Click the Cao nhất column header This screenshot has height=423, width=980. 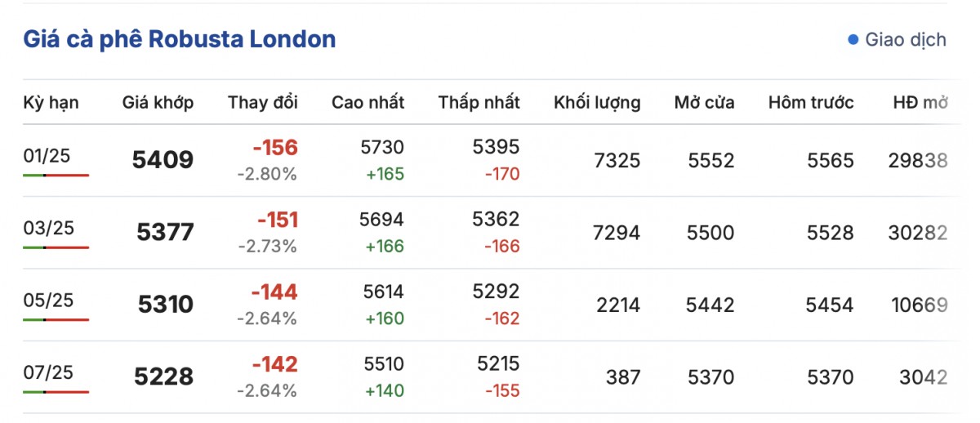(367, 103)
